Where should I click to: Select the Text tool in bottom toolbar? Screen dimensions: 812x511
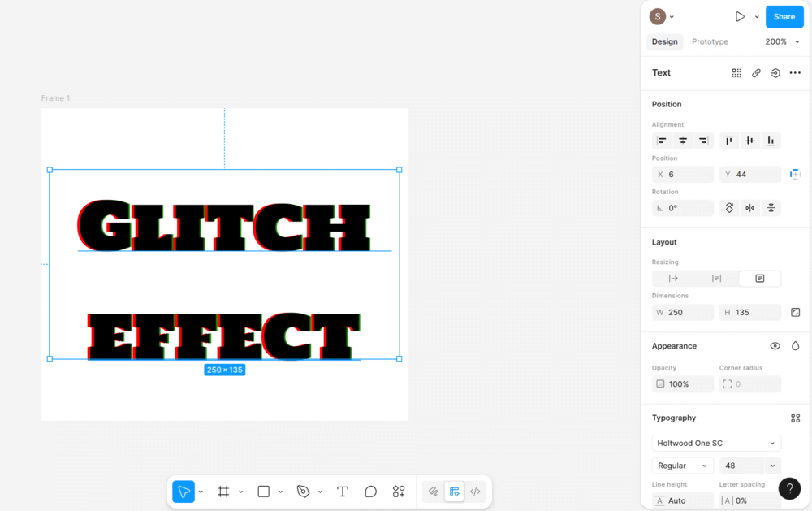point(343,492)
